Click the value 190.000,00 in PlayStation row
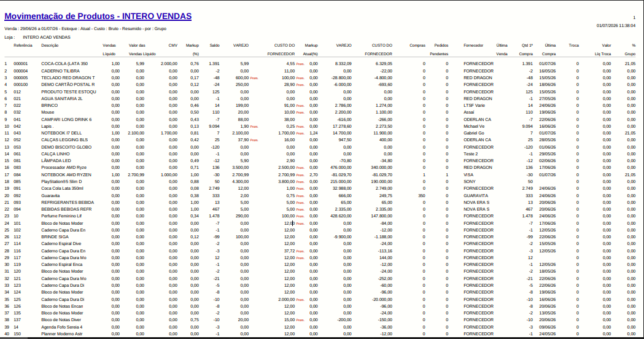644x339 pixels. pos(382,182)
